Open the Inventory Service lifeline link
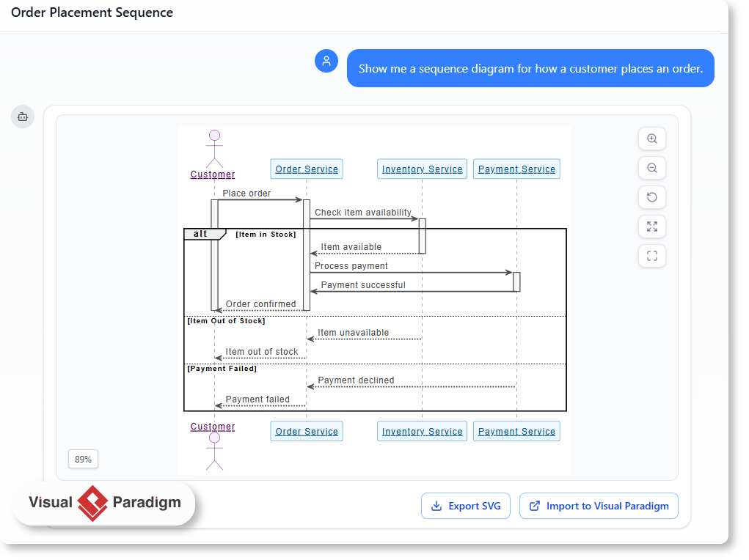 (422, 169)
